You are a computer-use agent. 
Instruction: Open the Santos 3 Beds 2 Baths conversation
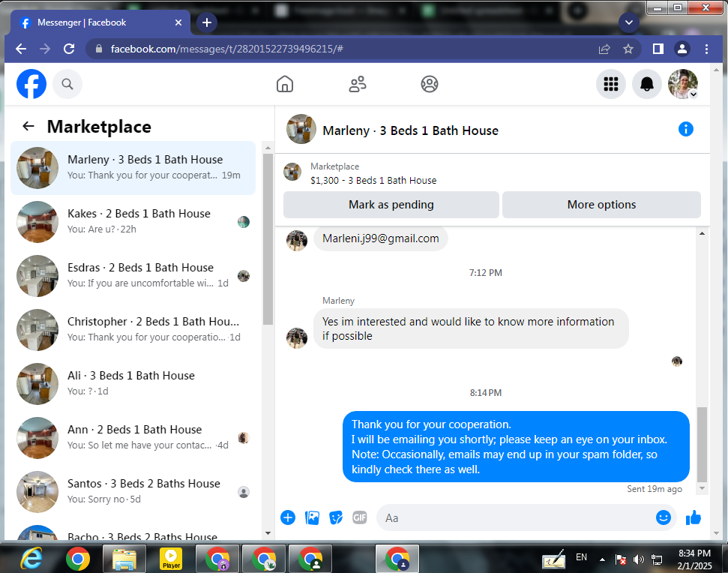pos(133,492)
